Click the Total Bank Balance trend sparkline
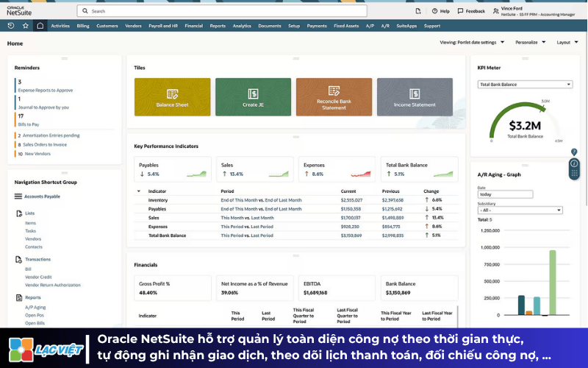588x368 pixels. pos(443,174)
